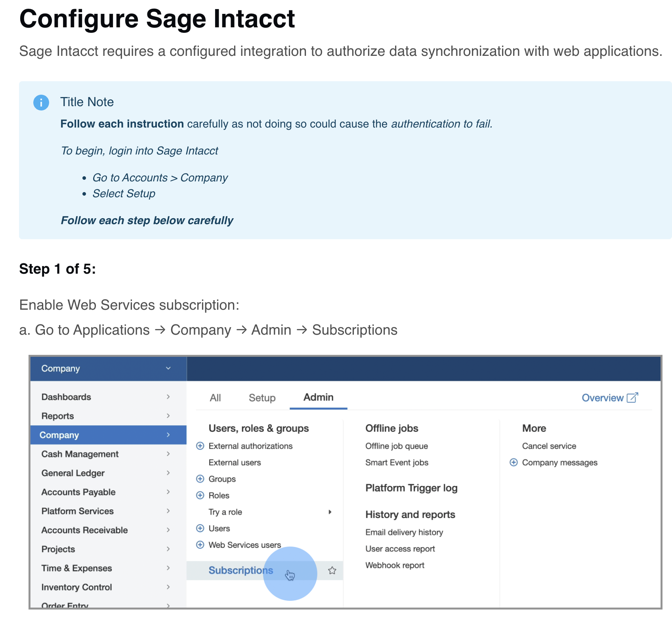
Task: Expand the Cash Management chevron
Action: [168, 454]
